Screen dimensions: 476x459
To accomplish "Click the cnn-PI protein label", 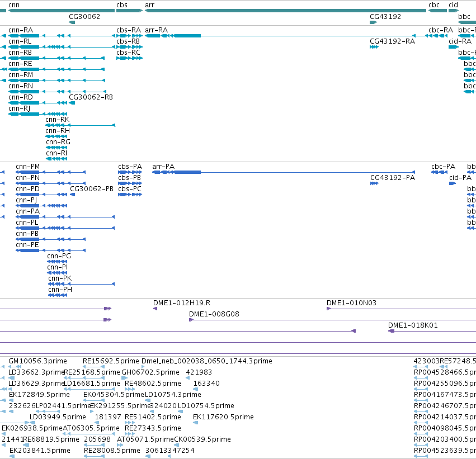I will (x=58, y=267).
